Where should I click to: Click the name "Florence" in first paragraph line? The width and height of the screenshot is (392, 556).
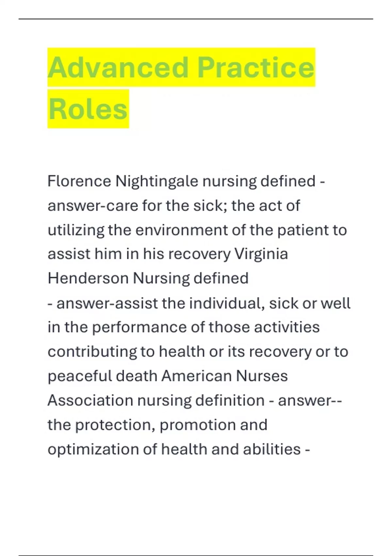click(x=79, y=181)
